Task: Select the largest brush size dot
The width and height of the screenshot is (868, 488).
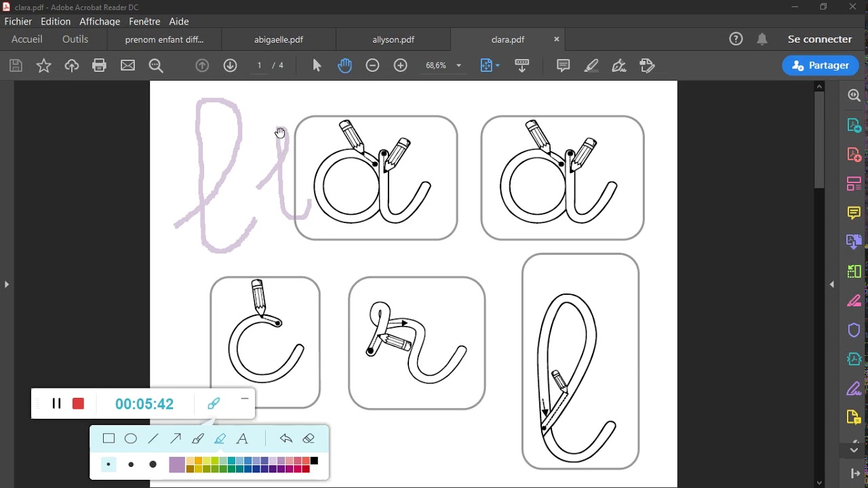Action: pyautogui.click(x=153, y=465)
